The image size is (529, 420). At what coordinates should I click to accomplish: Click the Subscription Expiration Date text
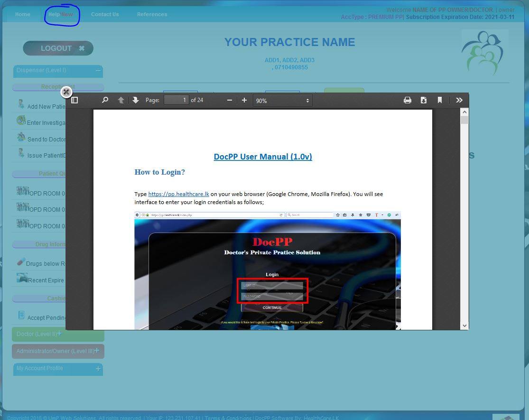point(460,17)
